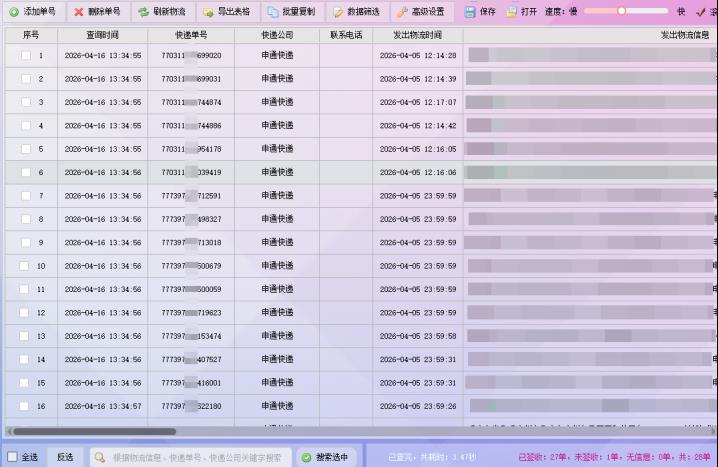718x467 pixels.
Task: Click the 刷新物流 refresh icon
Action: [143, 12]
